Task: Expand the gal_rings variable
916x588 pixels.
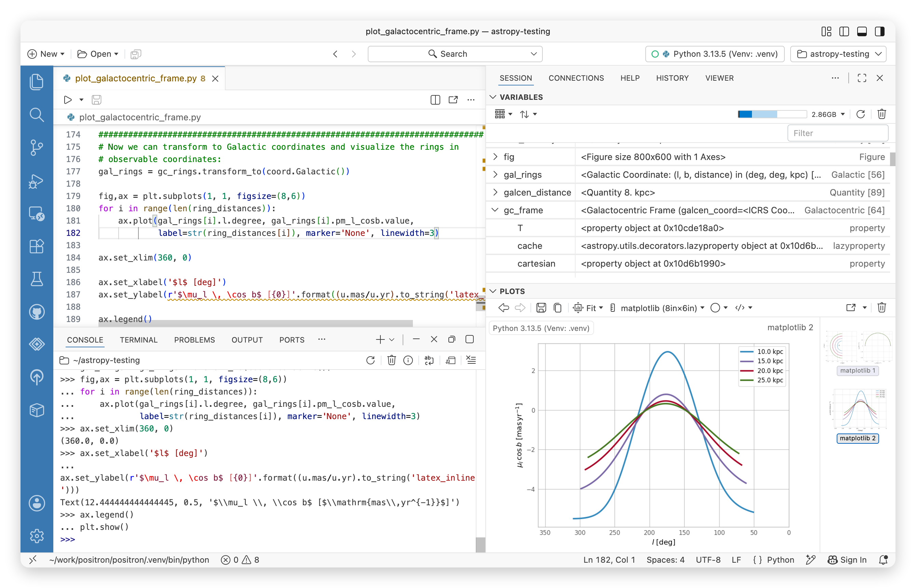Action: tap(495, 174)
